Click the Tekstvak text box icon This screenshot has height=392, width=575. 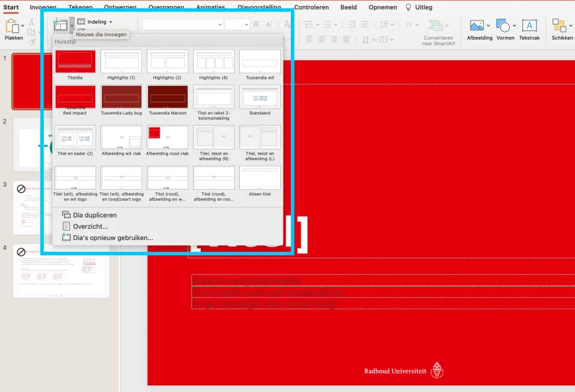click(529, 25)
